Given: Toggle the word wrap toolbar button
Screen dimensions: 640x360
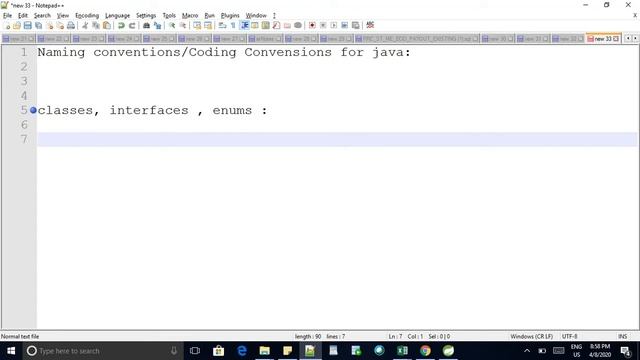Looking at the screenshot, I should (x=222, y=25).
